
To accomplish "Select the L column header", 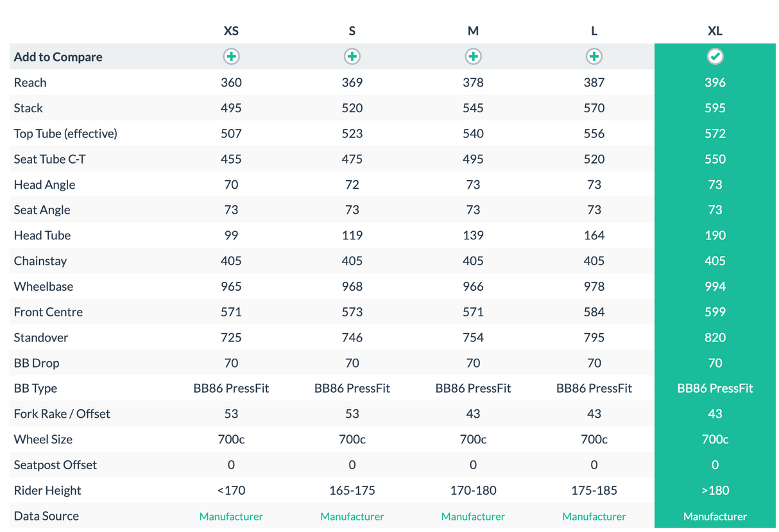I will [594, 31].
